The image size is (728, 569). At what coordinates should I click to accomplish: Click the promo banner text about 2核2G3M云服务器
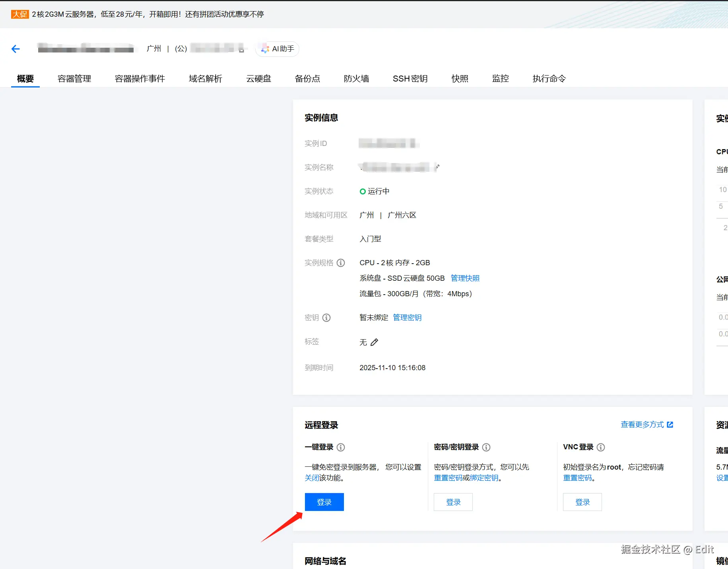click(148, 14)
